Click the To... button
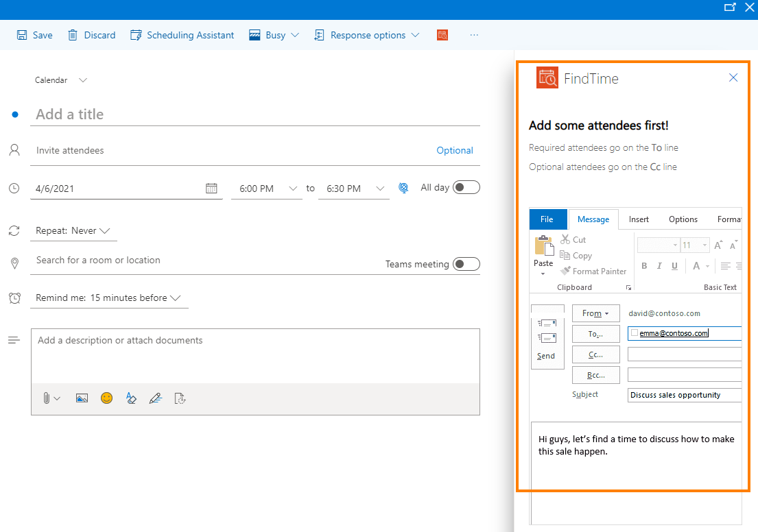This screenshot has height=532, width=758. (x=595, y=334)
